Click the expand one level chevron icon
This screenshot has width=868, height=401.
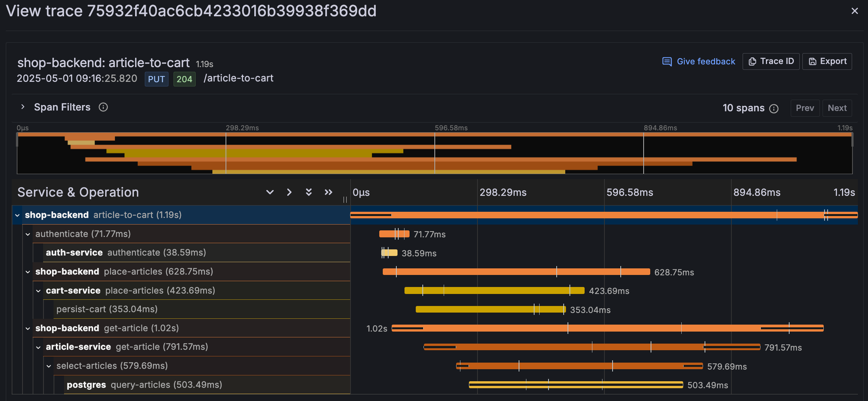[270, 192]
